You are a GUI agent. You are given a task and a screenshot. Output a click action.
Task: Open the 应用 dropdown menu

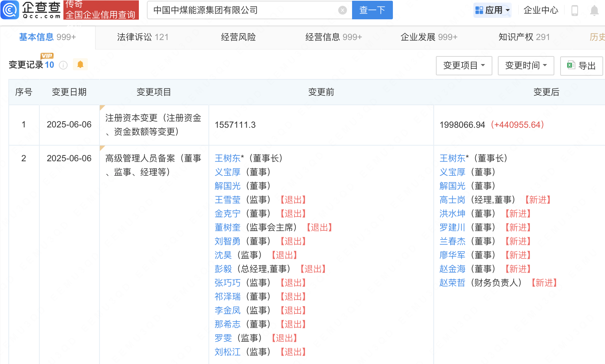click(x=492, y=10)
